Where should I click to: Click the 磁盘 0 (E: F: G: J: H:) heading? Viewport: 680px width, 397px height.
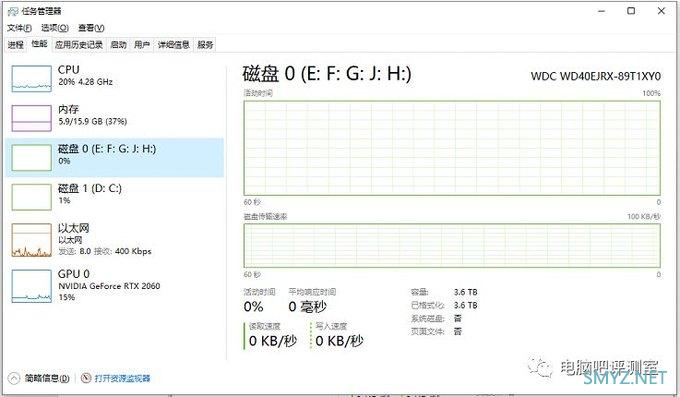[x=327, y=74]
